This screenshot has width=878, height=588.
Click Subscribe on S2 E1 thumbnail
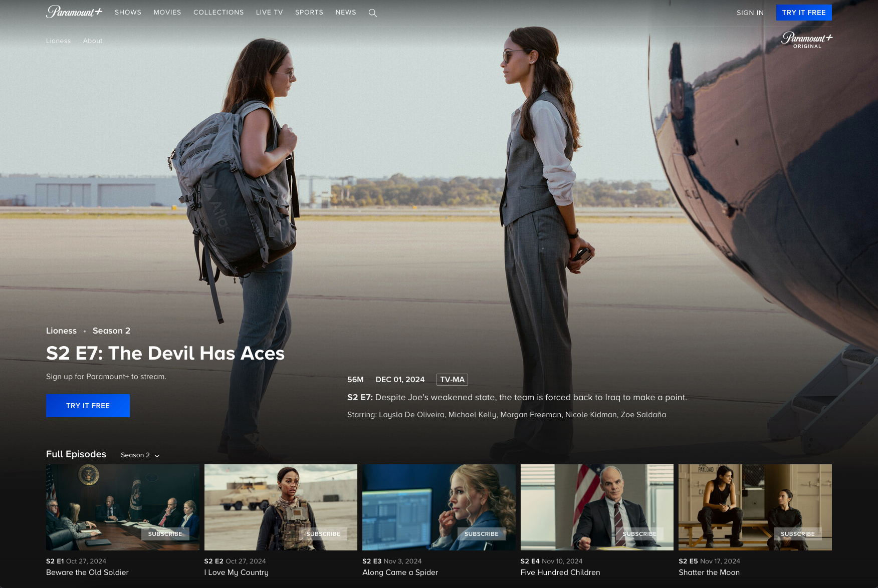(x=165, y=534)
